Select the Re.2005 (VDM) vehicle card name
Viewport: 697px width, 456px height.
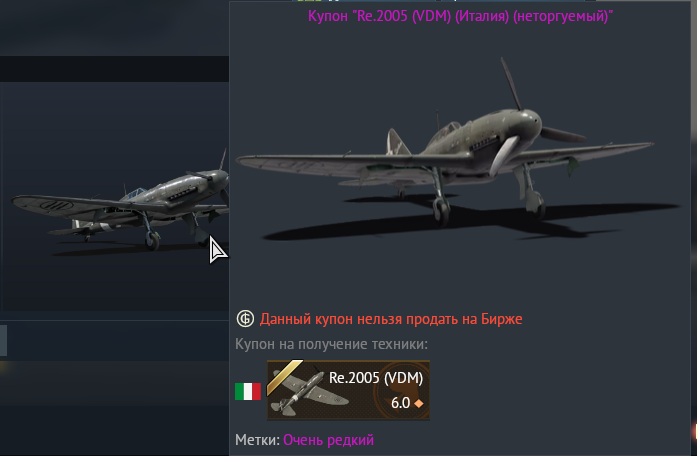coord(376,378)
